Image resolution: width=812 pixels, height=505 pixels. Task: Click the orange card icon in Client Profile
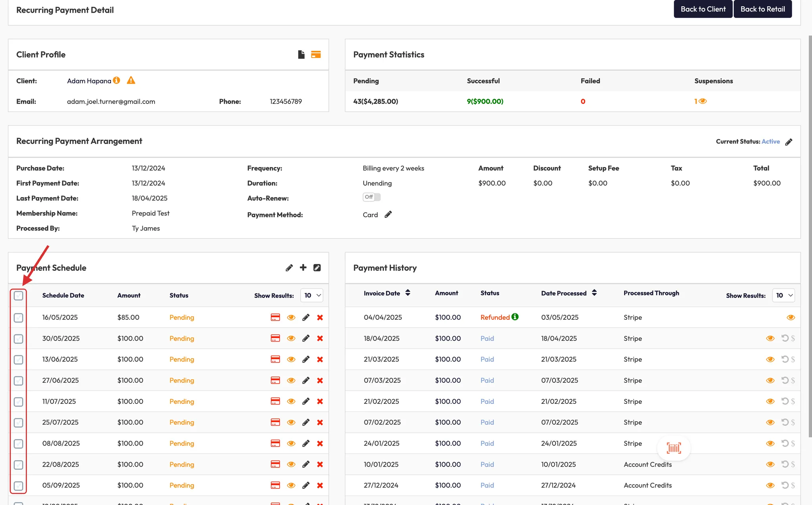tap(316, 55)
